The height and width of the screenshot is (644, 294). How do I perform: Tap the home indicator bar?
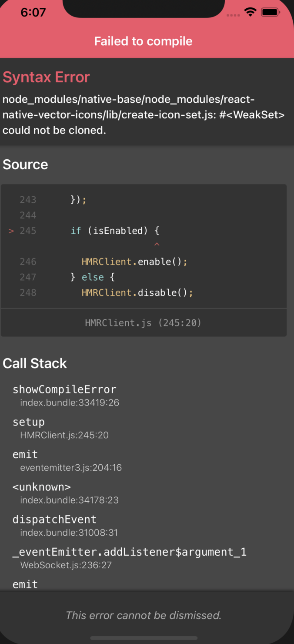(144, 638)
